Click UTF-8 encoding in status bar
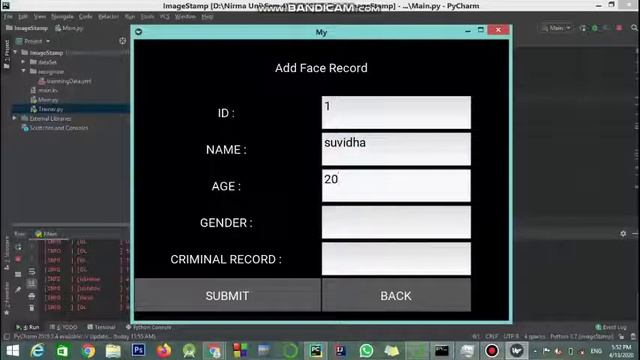 coord(511,337)
